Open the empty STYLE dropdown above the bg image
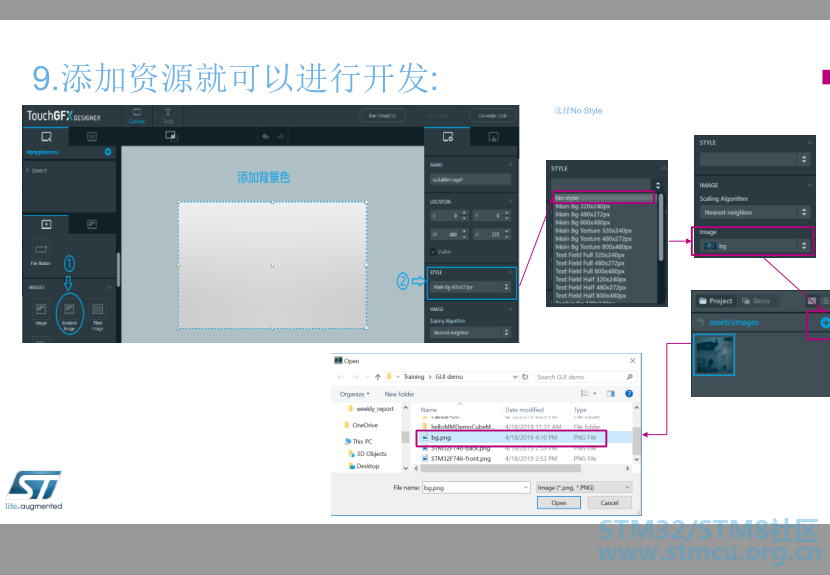830x575 pixels. (754, 159)
